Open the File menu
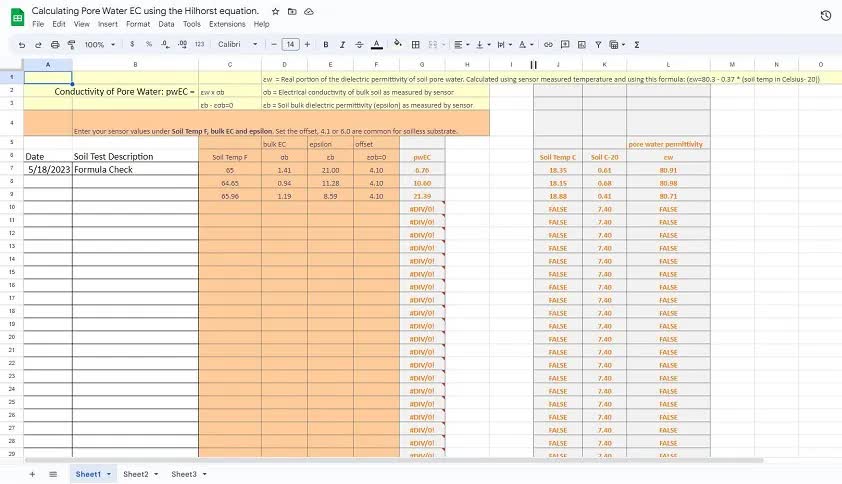The height and width of the screenshot is (484, 842). 38,24
